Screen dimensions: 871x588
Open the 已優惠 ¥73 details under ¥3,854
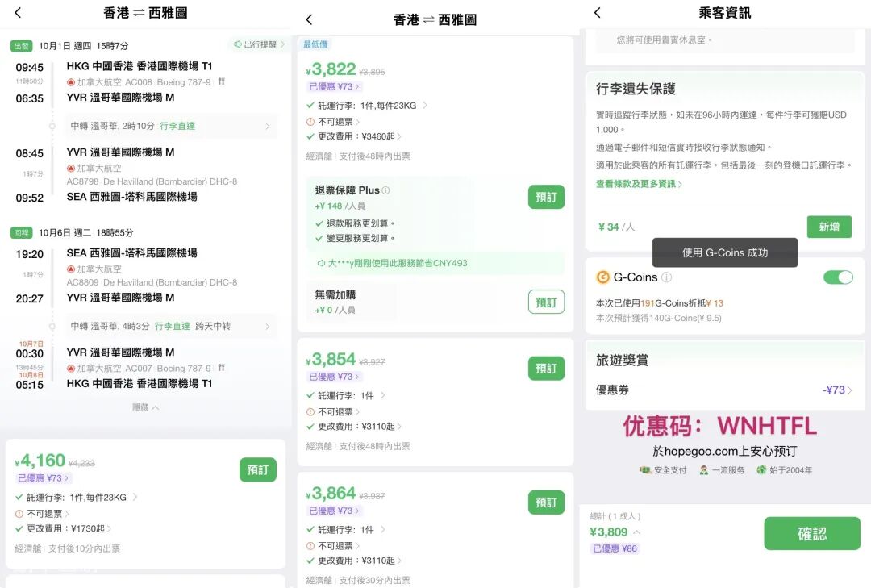[335, 377]
